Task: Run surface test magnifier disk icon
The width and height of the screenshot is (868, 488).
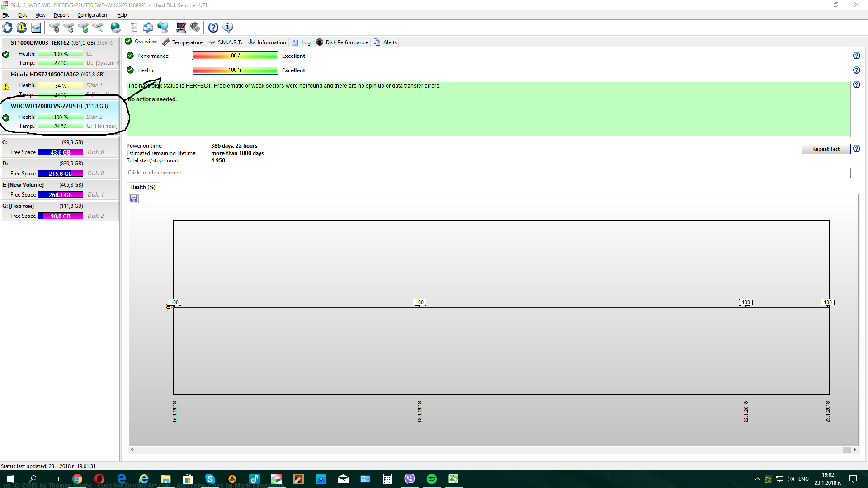Action: click(98, 28)
